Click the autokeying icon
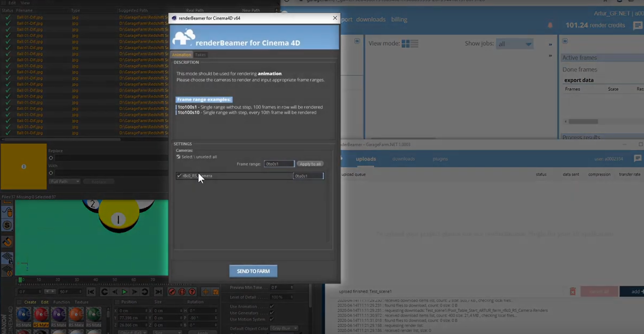The width and height of the screenshot is (644, 334). pos(182,292)
